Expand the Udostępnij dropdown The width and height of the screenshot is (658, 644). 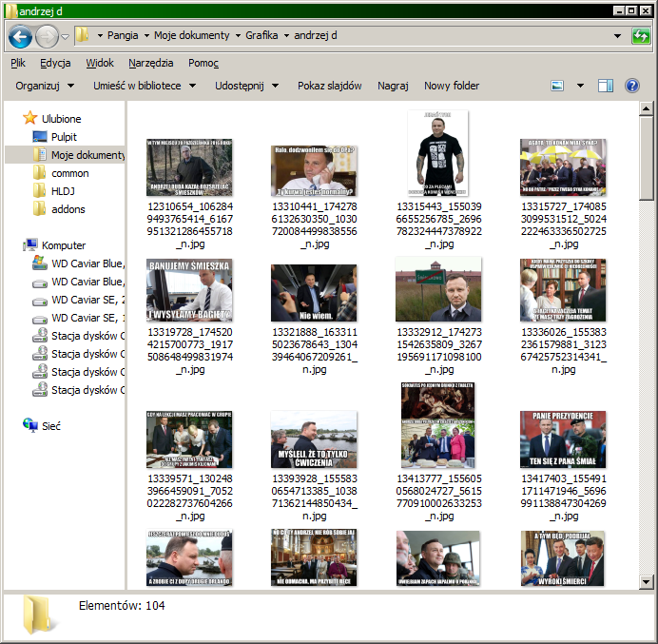point(245,86)
